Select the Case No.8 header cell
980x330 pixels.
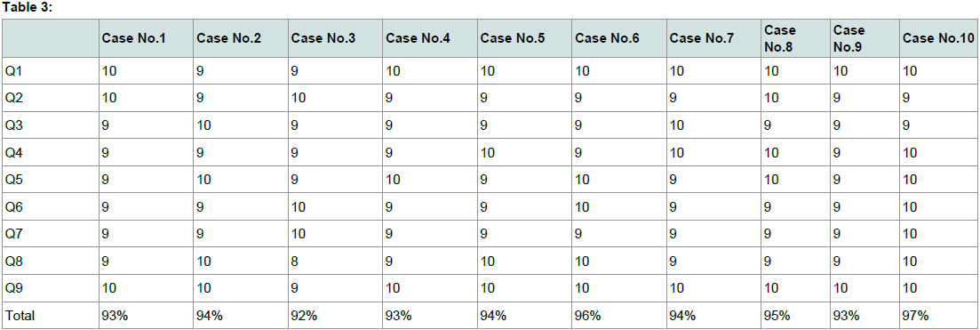click(x=780, y=38)
